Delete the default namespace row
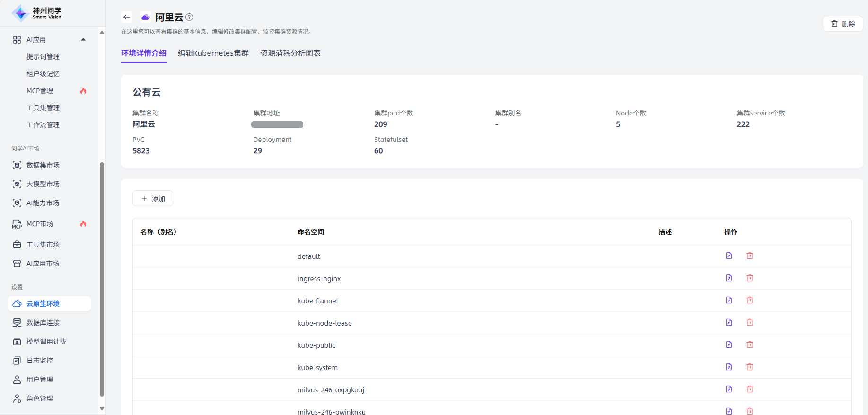 pyautogui.click(x=750, y=256)
